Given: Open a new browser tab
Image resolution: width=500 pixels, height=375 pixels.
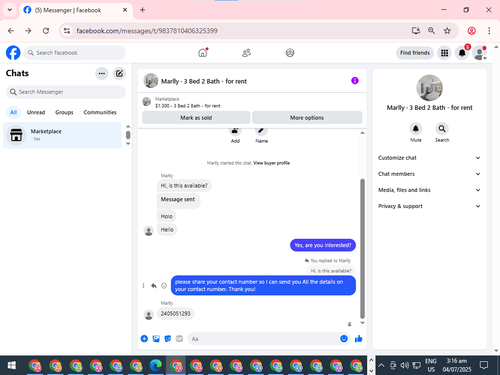Looking at the screenshot, I should tap(142, 10).
